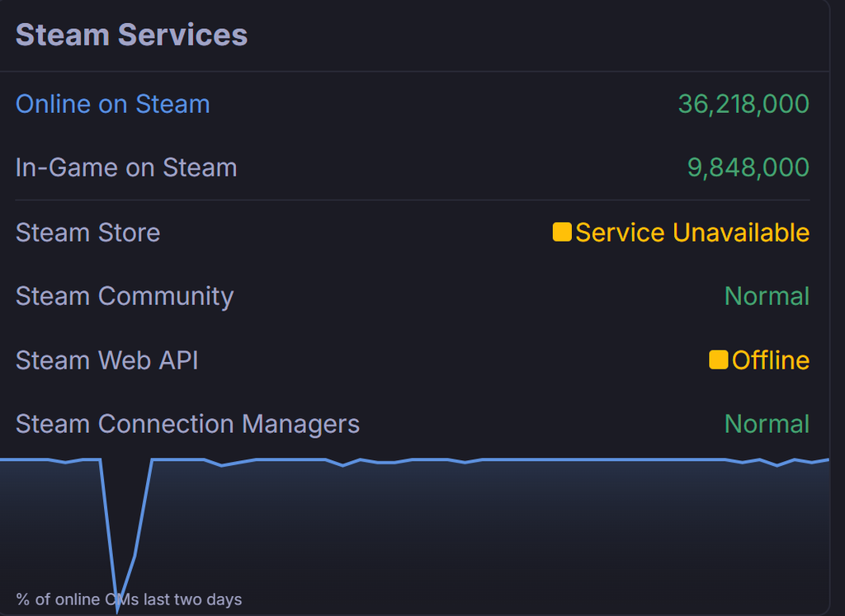Click the yellow status icon beside Offline

[718, 360]
